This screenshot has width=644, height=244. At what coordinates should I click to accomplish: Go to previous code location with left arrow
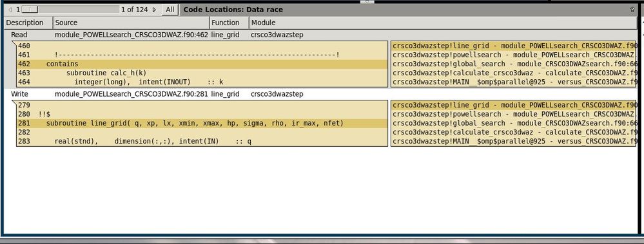(10, 10)
